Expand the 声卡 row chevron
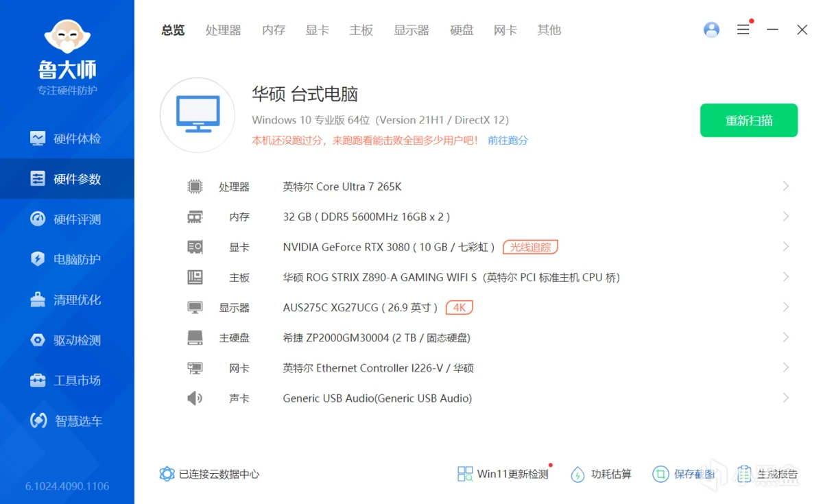 785,398
